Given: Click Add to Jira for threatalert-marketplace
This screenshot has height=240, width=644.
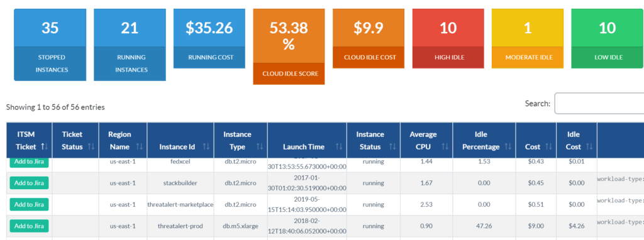Looking at the screenshot, I should 29,204.
